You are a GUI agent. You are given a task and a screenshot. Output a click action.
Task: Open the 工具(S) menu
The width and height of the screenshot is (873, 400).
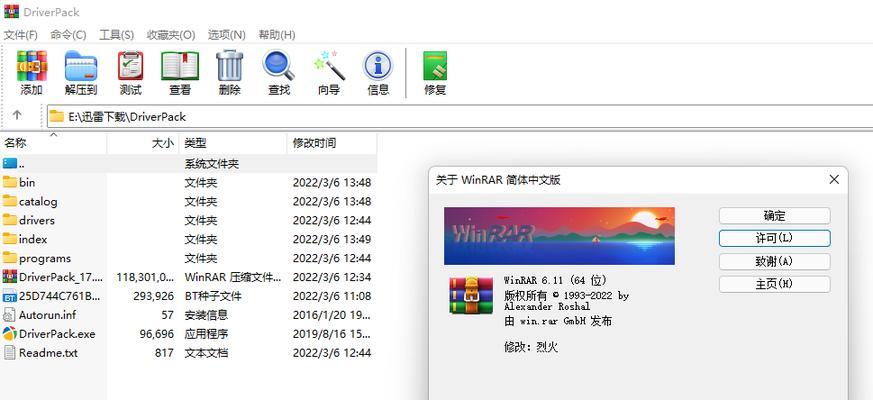point(116,35)
